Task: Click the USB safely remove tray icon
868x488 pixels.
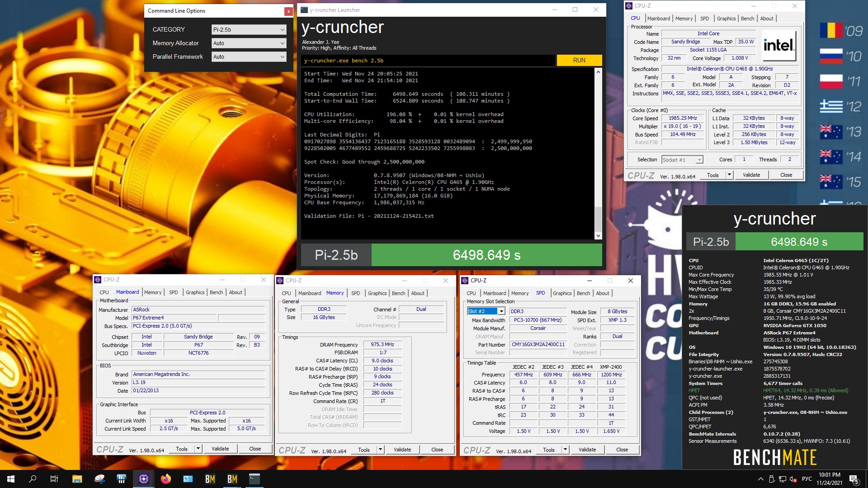Action: pos(772,479)
